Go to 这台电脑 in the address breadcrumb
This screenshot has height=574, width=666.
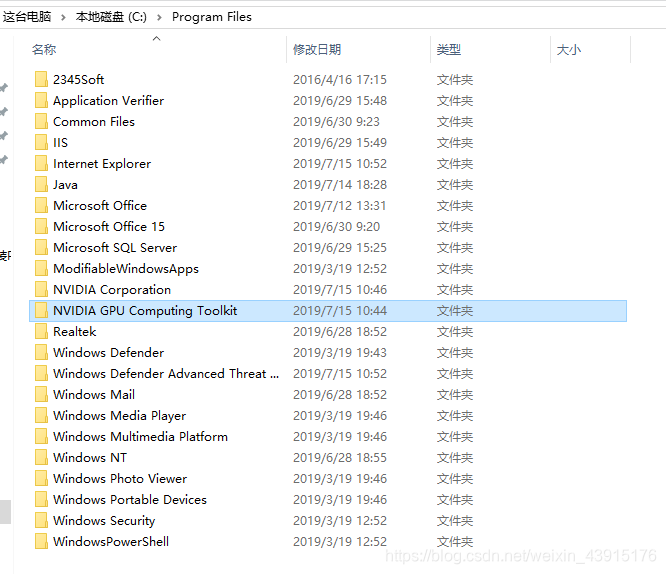tap(27, 17)
